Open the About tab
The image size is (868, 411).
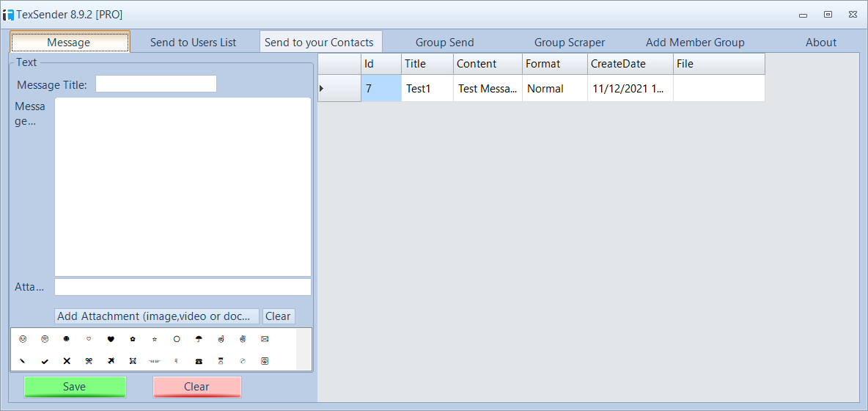(821, 42)
